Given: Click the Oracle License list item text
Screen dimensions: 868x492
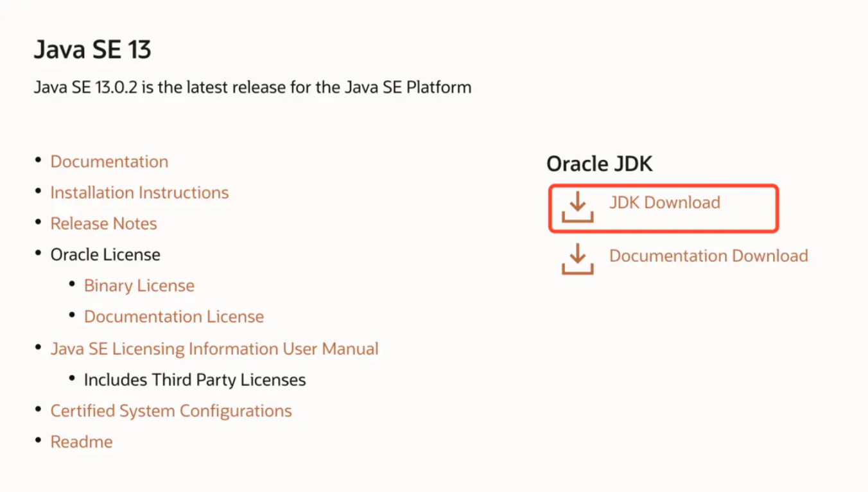Looking at the screenshot, I should 105,255.
